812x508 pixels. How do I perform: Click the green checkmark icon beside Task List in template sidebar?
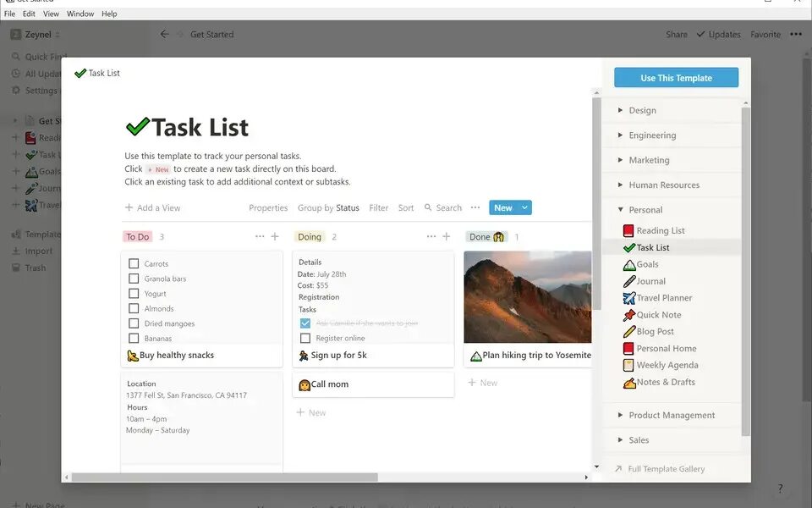pyautogui.click(x=628, y=247)
